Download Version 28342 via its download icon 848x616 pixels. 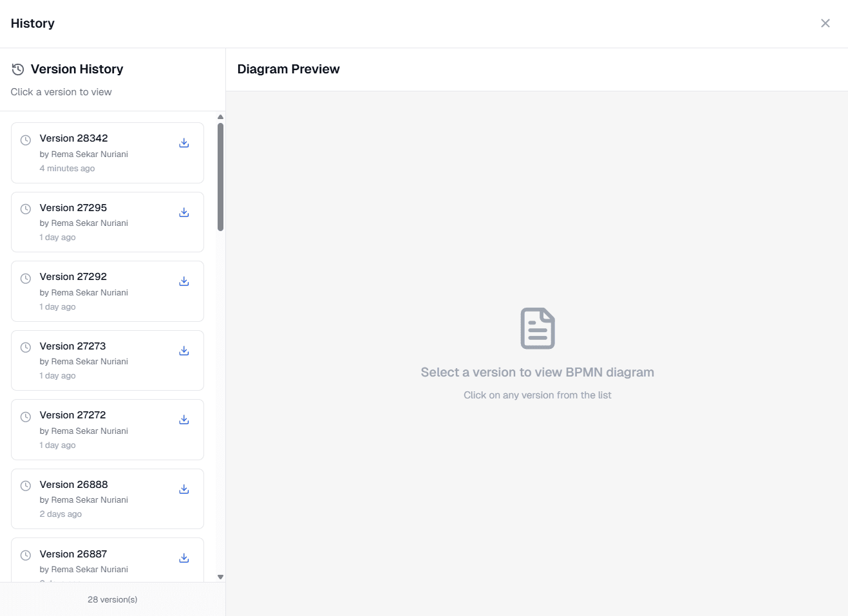point(184,143)
